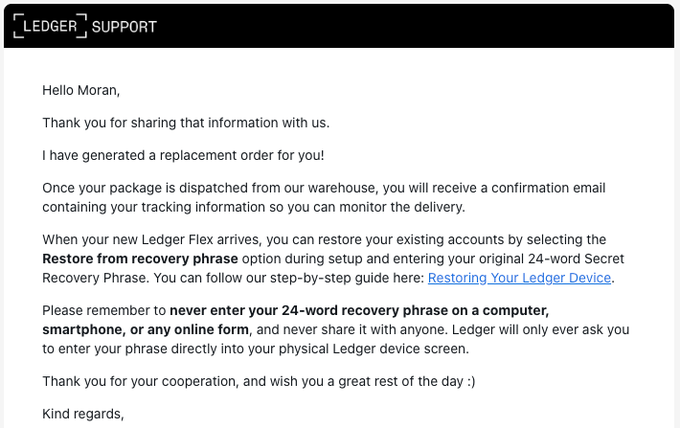Click the 'step-by-step guide here:' text
The image size is (680, 428).
pos(347,278)
